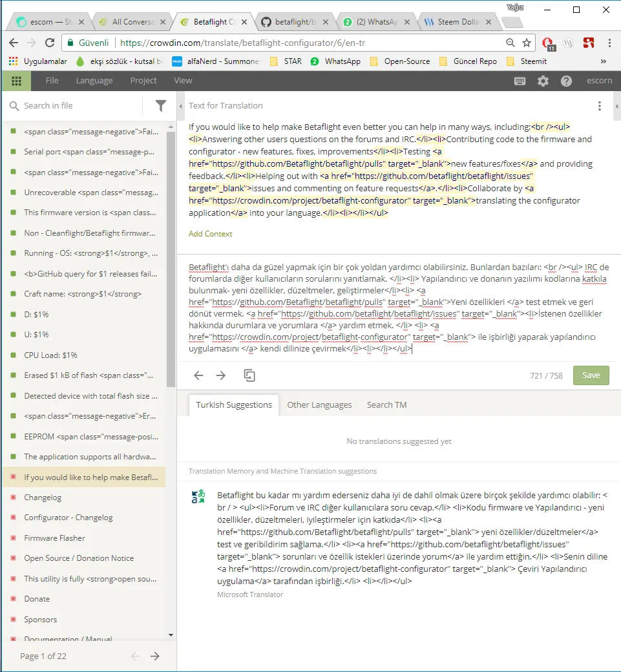Screen dimensions: 621x672
Task: Switch to Steem Dollar browser tab
Action: coord(458,22)
